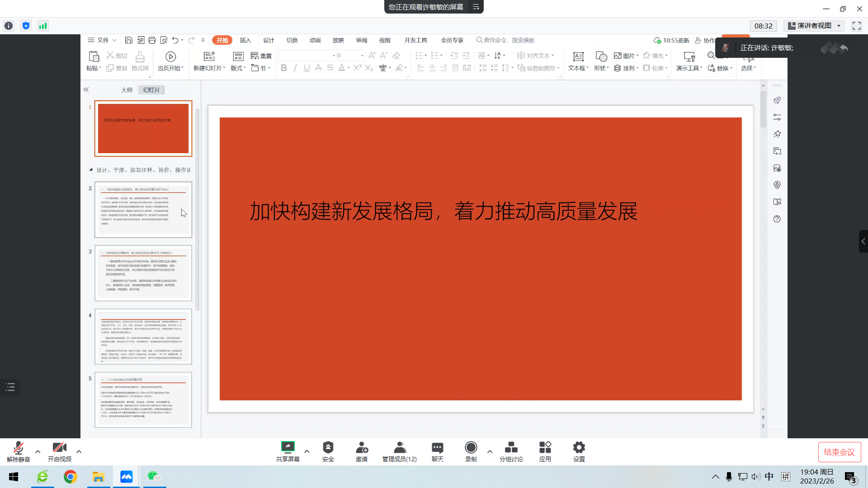Undo the last action
The height and width of the screenshot is (488, 868).
[175, 40]
